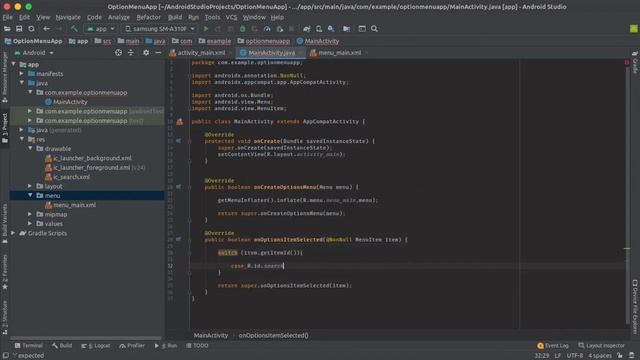Click the Collapse All icon in Project panel

pos(131,53)
